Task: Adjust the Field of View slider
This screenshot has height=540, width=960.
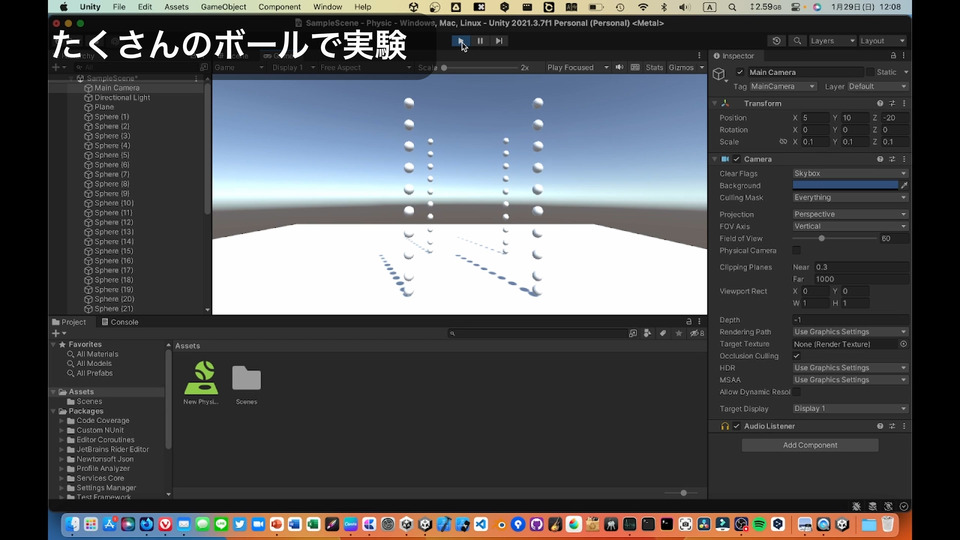Action: pyautogui.click(x=822, y=238)
